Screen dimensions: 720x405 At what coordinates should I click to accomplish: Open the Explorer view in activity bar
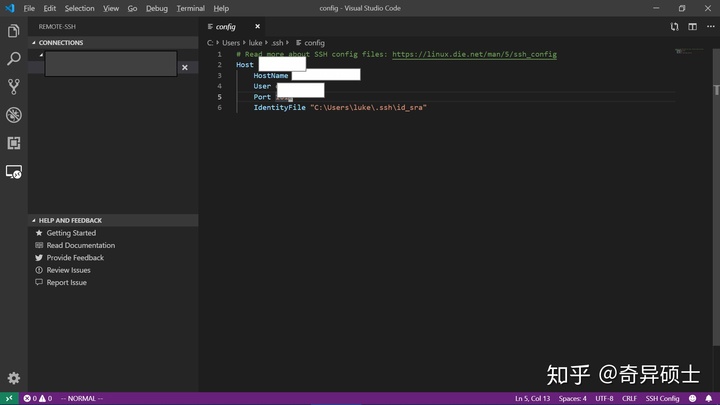(14, 31)
